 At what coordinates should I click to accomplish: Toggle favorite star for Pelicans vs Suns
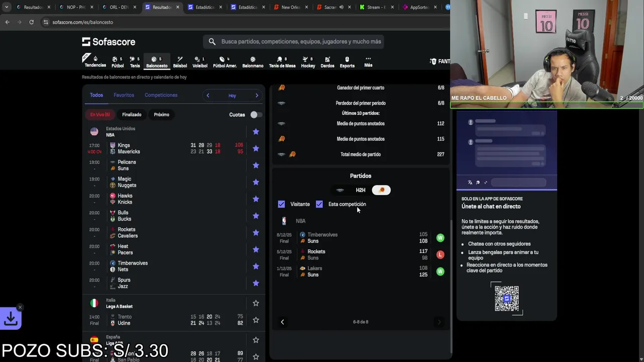click(256, 165)
